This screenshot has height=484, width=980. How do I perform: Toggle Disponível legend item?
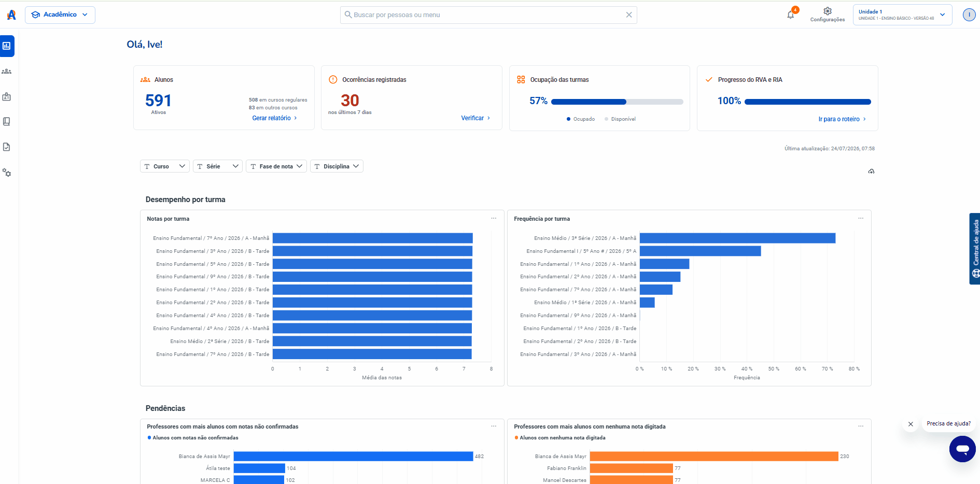click(x=620, y=119)
